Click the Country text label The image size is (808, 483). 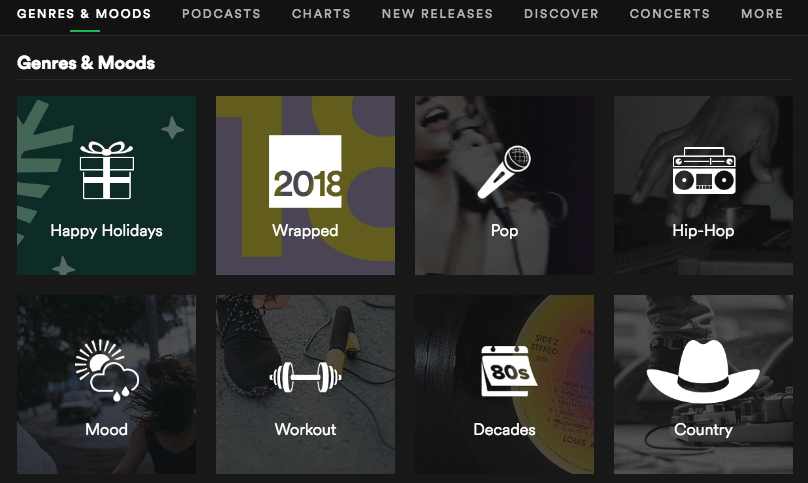click(x=703, y=430)
